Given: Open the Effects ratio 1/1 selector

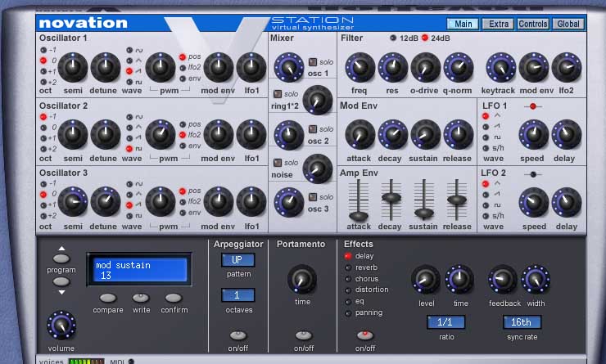Looking at the screenshot, I should coord(445,322).
